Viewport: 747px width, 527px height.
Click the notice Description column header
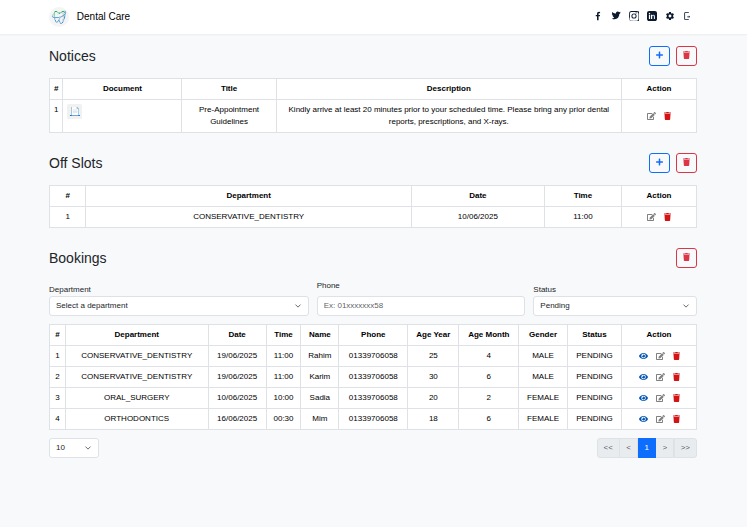click(449, 89)
